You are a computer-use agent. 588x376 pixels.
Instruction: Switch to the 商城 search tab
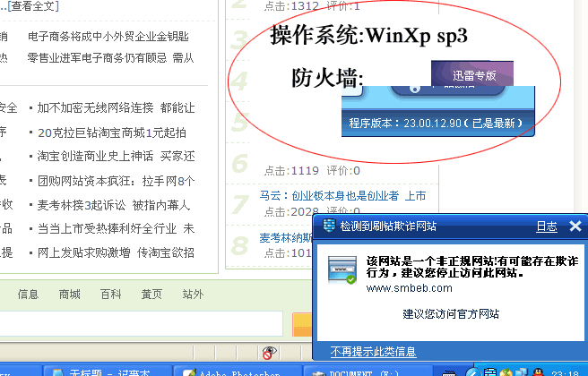(x=69, y=295)
